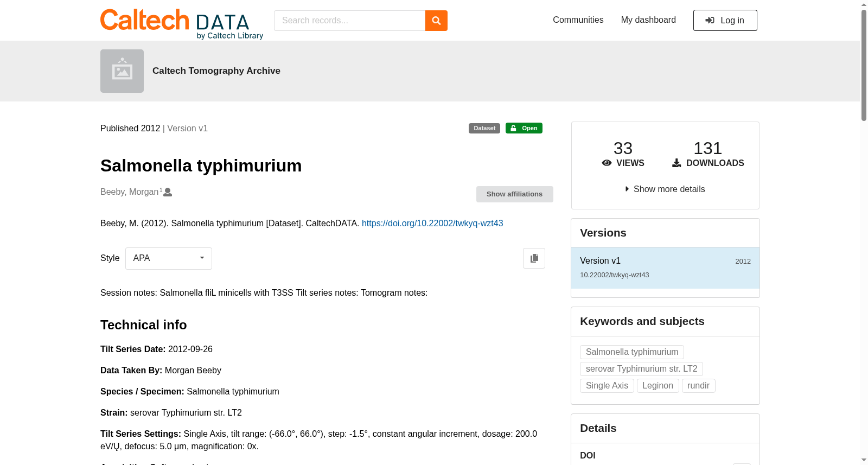Click the 'Data Taken By: Morgan Beeby' line
The image size is (868, 465).
pos(161,371)
